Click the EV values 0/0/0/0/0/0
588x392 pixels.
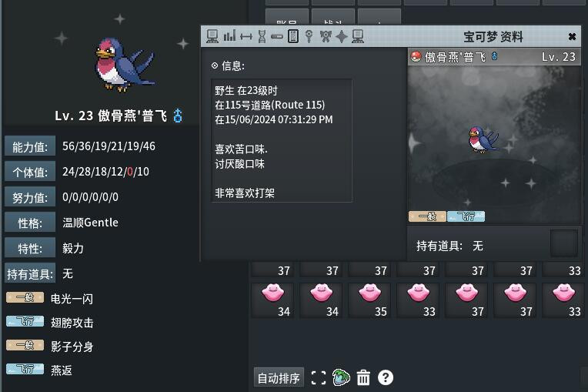[90, 197]
